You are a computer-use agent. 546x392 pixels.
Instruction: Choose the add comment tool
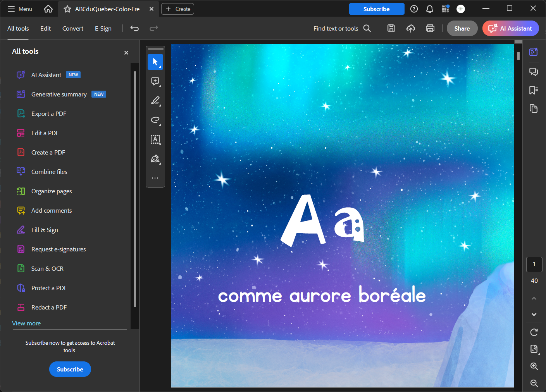[155, 81]
